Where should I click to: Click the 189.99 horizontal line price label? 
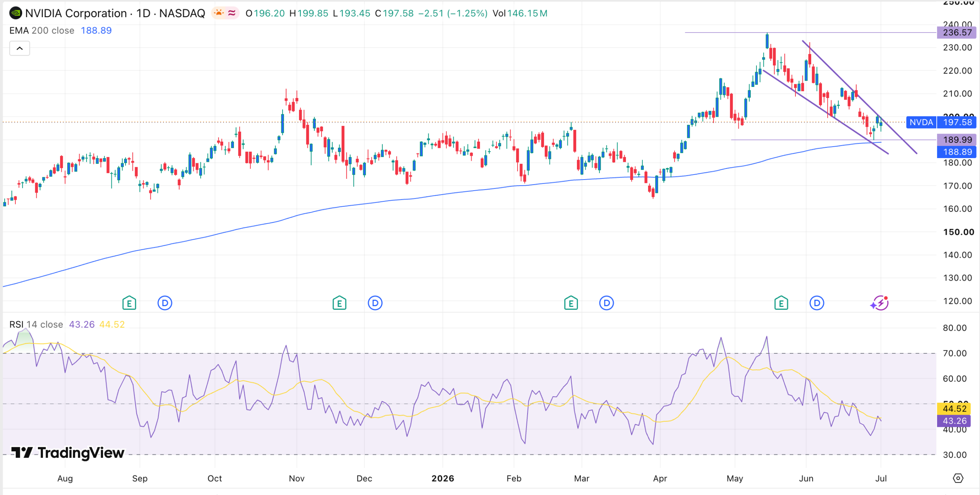pyautogui.click(x=957, y=140)
